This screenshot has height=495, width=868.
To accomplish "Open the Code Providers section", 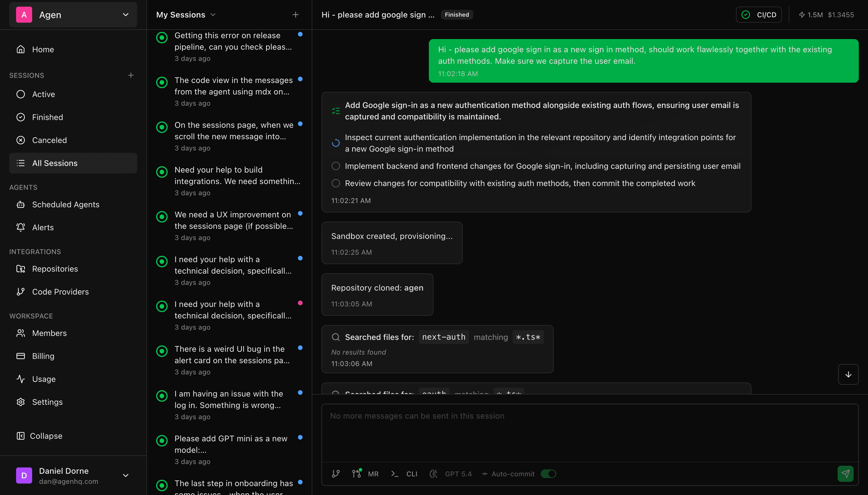I will 60,291.
